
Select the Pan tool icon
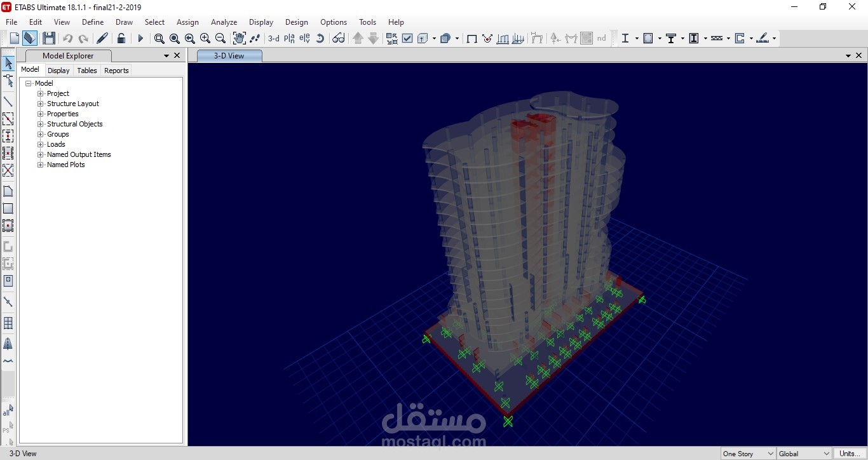pyautogui.click(x=239, y=38)
